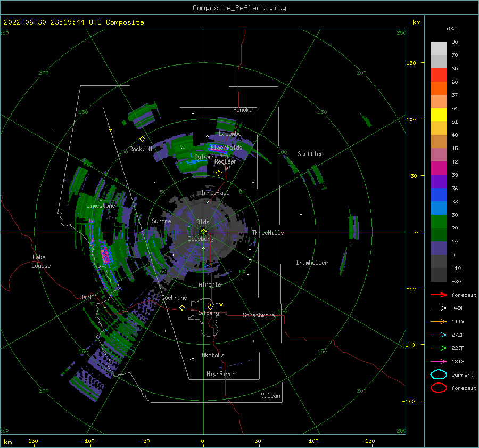Select the 36 dBZ blue color swatch
The image size is (479, 448).
439,194
